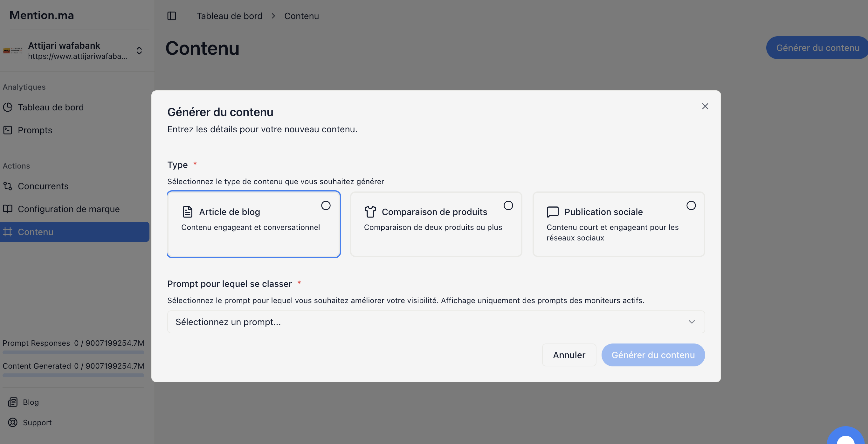
Task: Open the Contenu sidebar menu item
Action: coord(35,232)
